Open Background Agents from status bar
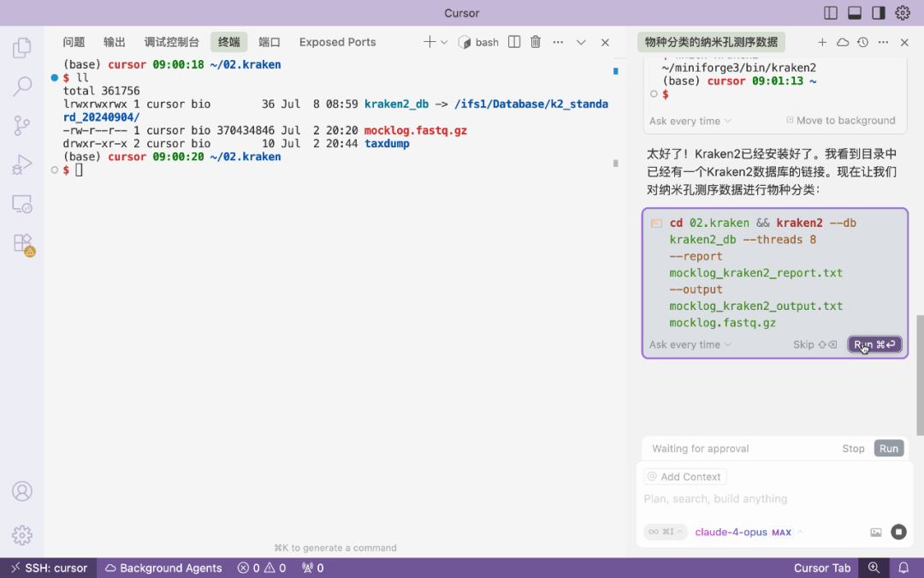This screenshot has width=924, height=578. 163,568
